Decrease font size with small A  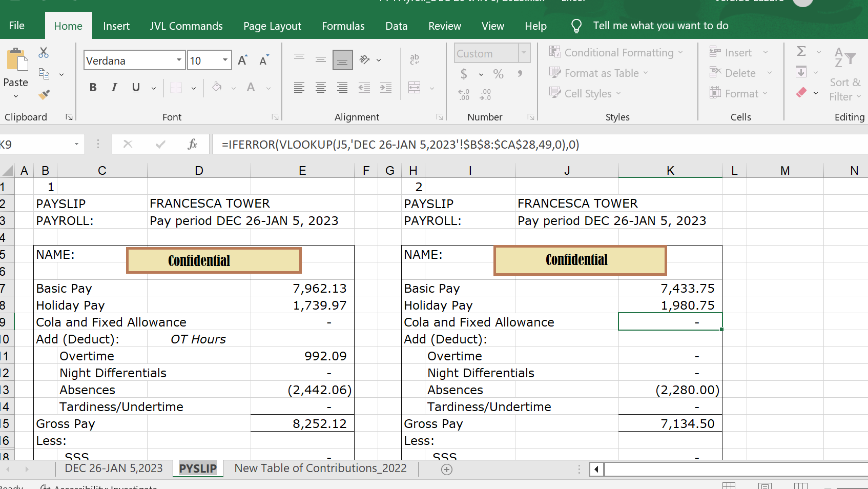tap(264, 60)
